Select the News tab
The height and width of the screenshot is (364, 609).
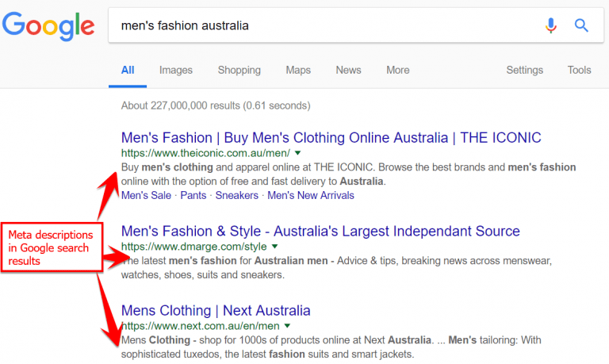click(348, 70)
